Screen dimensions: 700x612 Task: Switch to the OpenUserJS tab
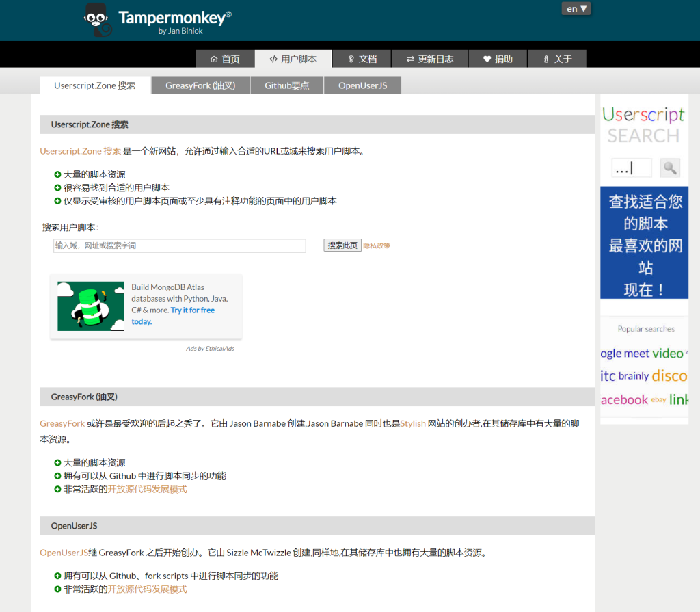click(362, 85)
